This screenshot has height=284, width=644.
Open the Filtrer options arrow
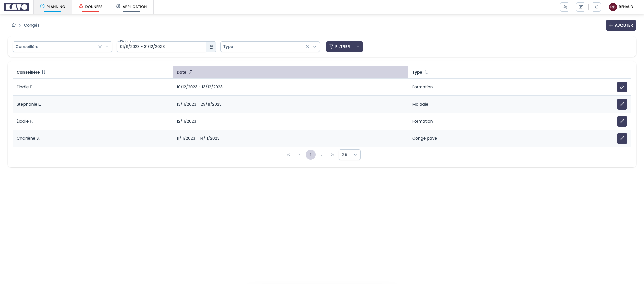(x=358, y=47)
